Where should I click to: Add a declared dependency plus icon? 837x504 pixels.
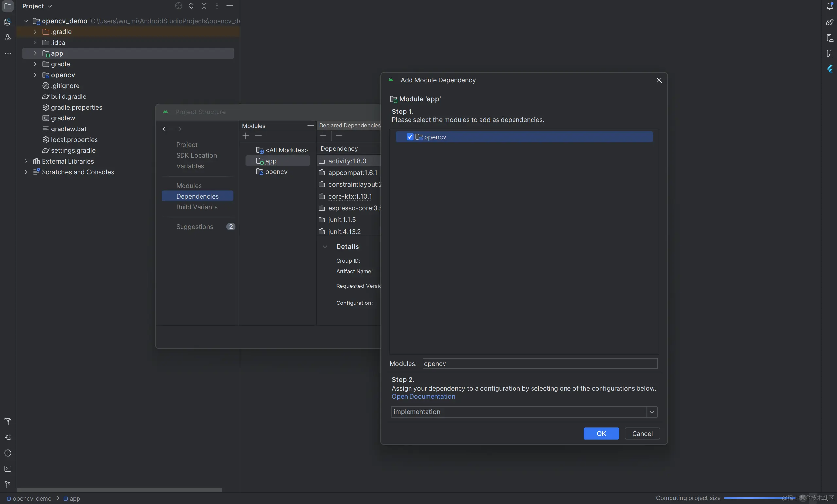(x=323, y=136)
